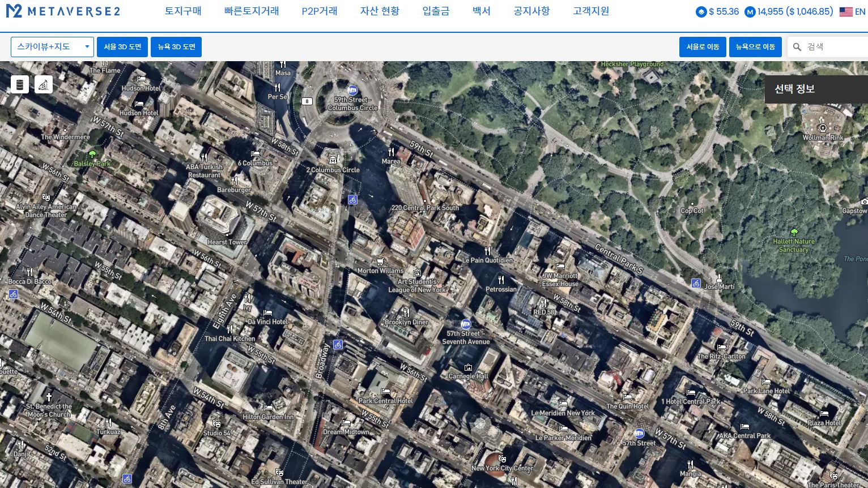Screen dimensions: 868x488
Task: Open the oil barrel storage icon
Action: (20, 84)
